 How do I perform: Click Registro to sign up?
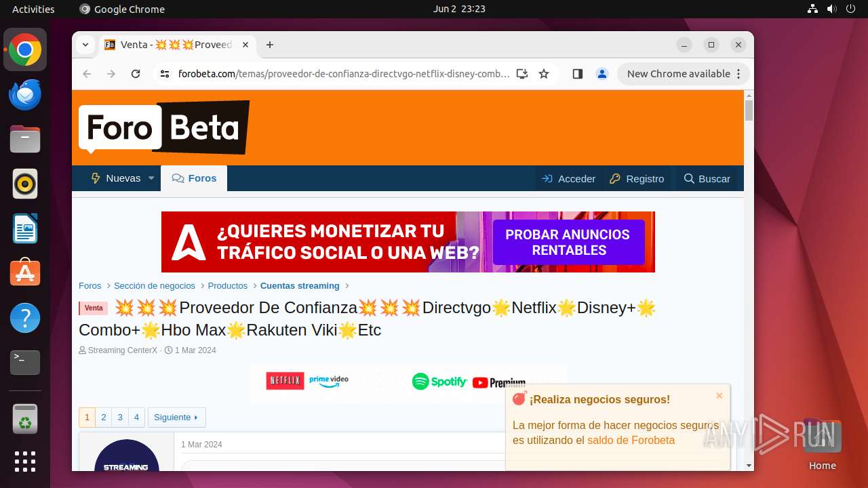[637, 179]
